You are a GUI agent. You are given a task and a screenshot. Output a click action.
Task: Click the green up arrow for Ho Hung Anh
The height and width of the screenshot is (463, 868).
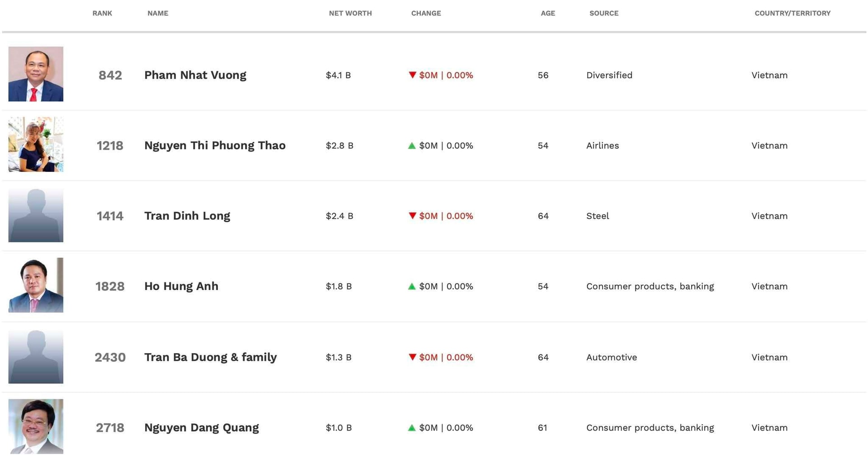tap(412, 286)
